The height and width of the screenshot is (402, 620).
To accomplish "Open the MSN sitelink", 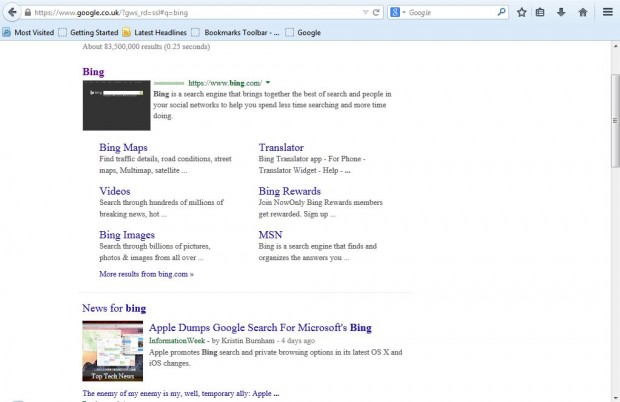I will 270,235.
